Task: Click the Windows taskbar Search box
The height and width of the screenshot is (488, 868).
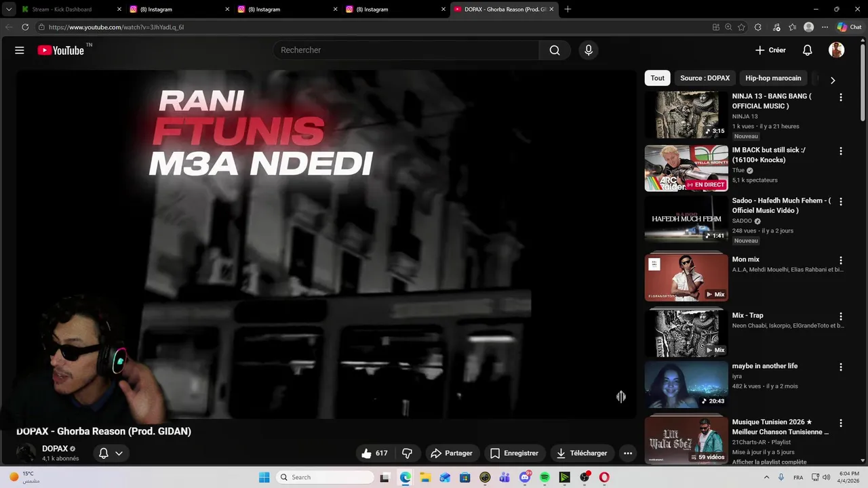Action: click(x=326, y=477)
